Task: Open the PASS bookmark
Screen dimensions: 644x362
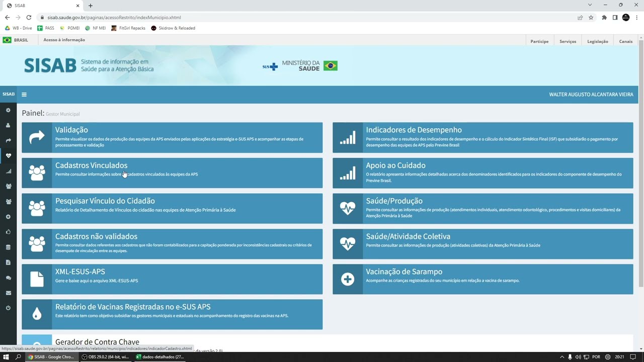Action: click(46, 28)
